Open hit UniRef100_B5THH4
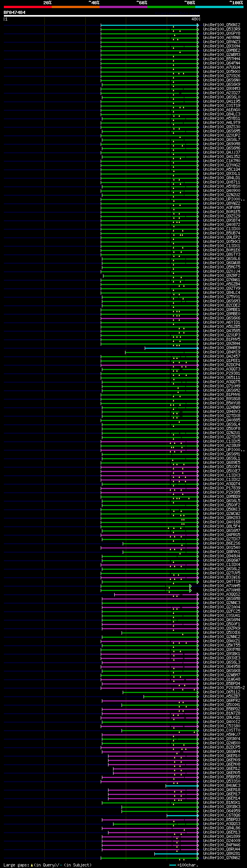 click(222, 59)
